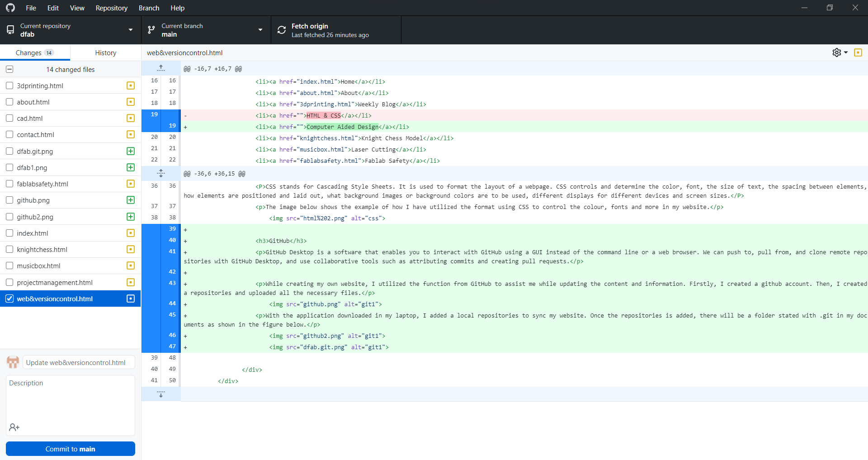
Task: Click modified icon for 3dprinting.html
Action: point(131,85)
